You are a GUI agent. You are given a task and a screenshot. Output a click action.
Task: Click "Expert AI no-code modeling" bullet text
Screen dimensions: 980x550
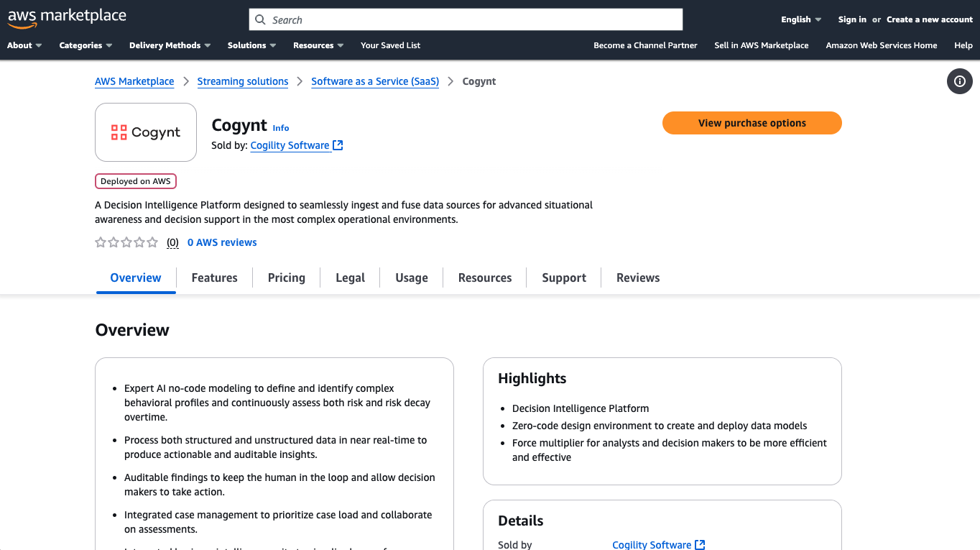click(x=277, y=403)
